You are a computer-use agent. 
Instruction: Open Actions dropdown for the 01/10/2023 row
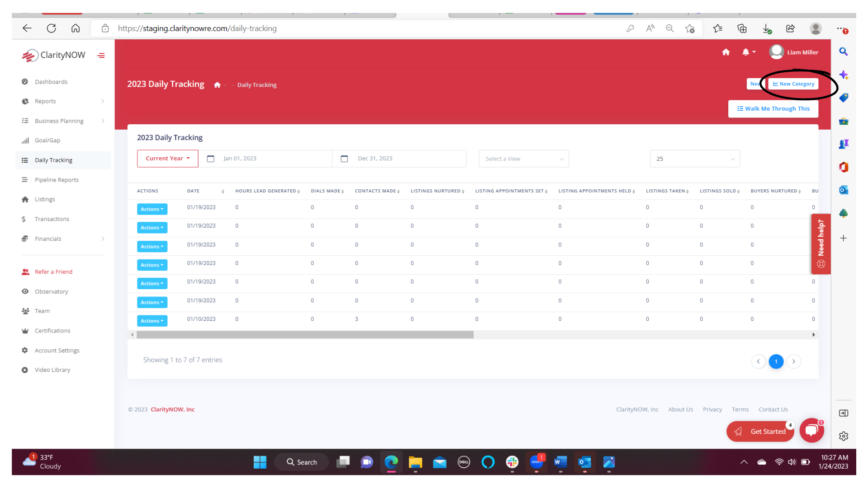(152, 321)
